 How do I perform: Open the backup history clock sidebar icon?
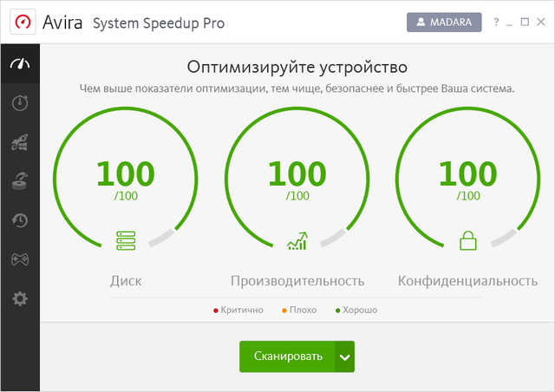pos(20,220)
